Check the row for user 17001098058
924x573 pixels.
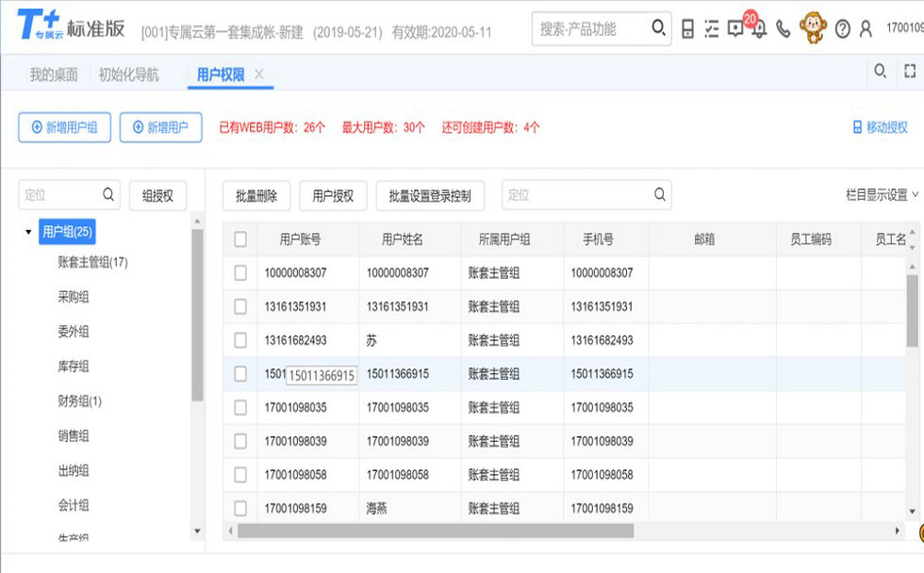240,475
